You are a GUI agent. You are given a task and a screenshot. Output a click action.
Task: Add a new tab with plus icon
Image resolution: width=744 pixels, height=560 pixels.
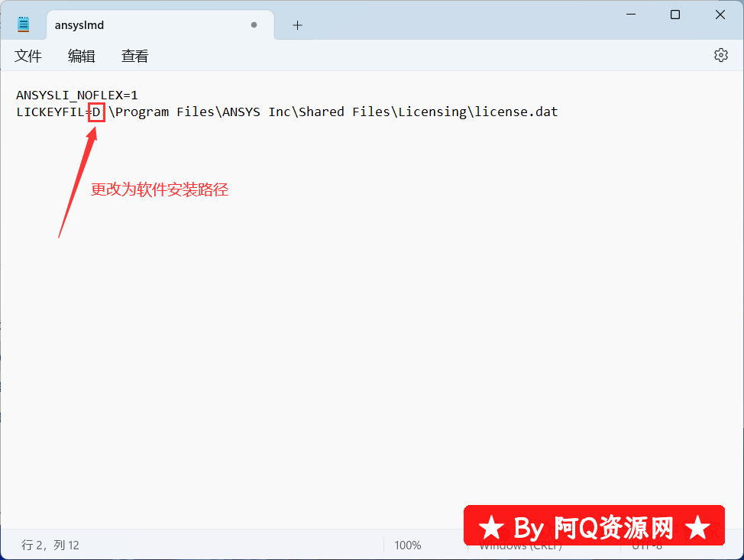(297, 25)
